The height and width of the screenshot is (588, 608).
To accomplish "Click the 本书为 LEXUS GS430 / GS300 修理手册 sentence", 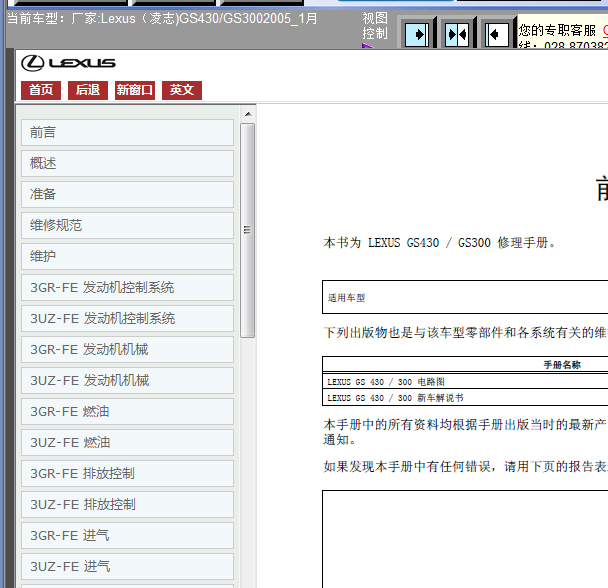I will pos(439,243).
